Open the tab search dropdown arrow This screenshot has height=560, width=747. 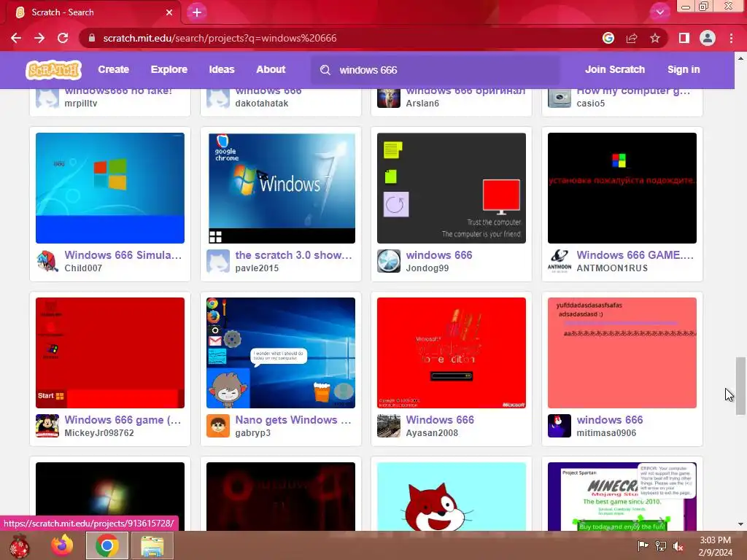[x=659, y=12]
